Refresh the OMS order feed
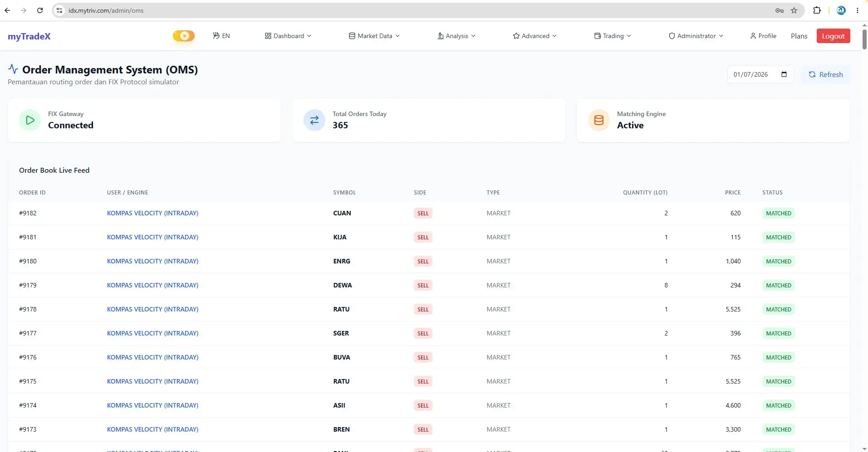This screenshot has height=452, width=868. click(826, 74)
